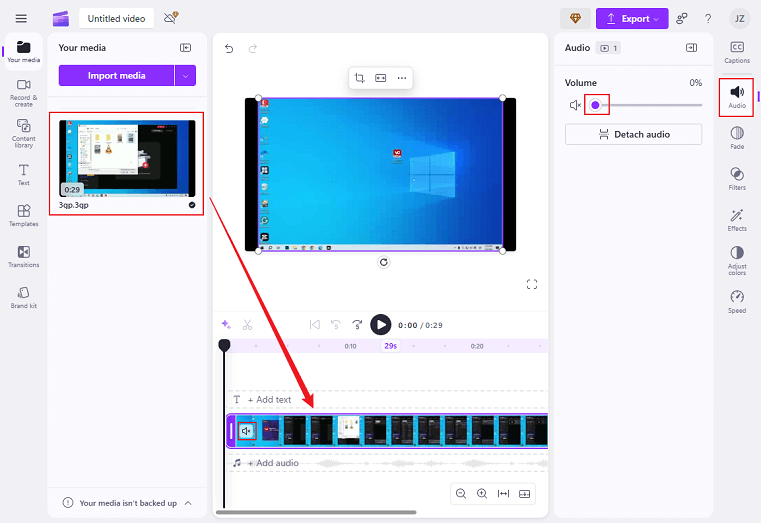Open the Your media sidebar tab
The width and height of the screenshot is (761, 523).
coord(23,51)
